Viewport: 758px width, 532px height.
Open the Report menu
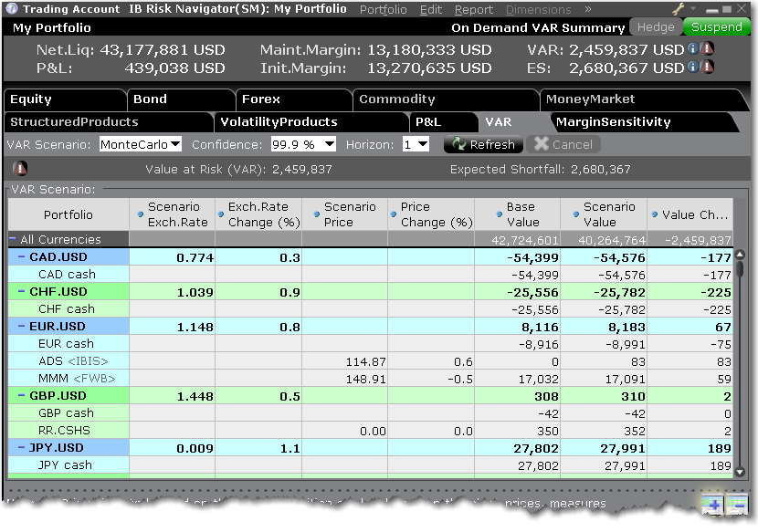(473, 9)
